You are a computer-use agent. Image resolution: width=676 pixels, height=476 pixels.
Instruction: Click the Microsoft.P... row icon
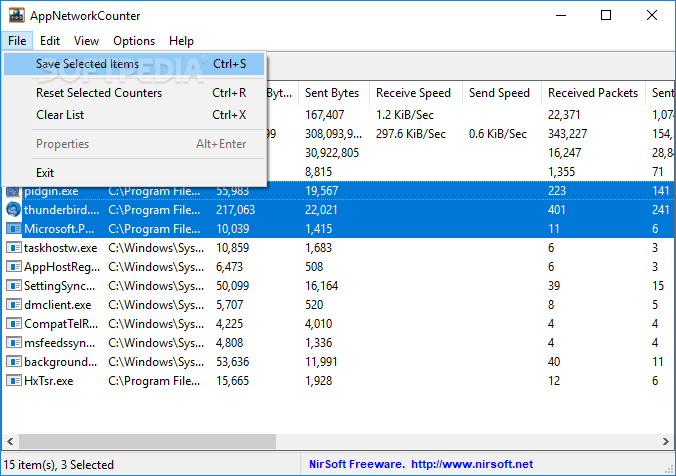pyautogui.click(x=13, y=229)
